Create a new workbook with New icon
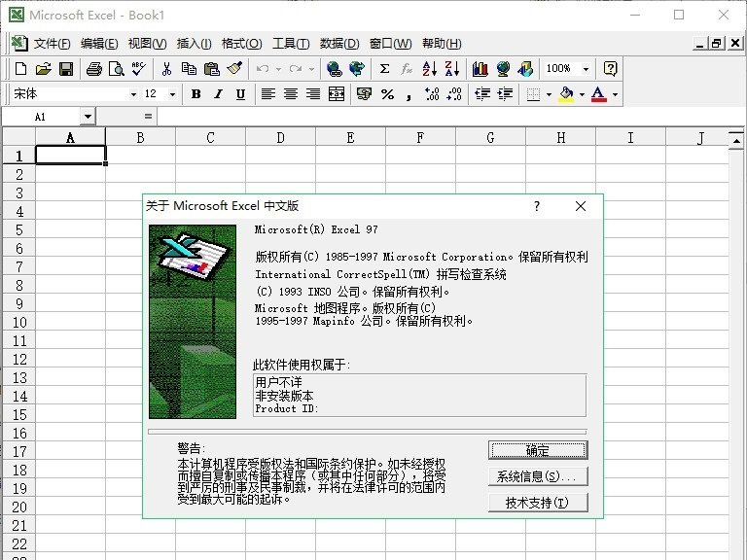Screen dimensions: 747x560 pyautogui.click(x=20, y=69)
